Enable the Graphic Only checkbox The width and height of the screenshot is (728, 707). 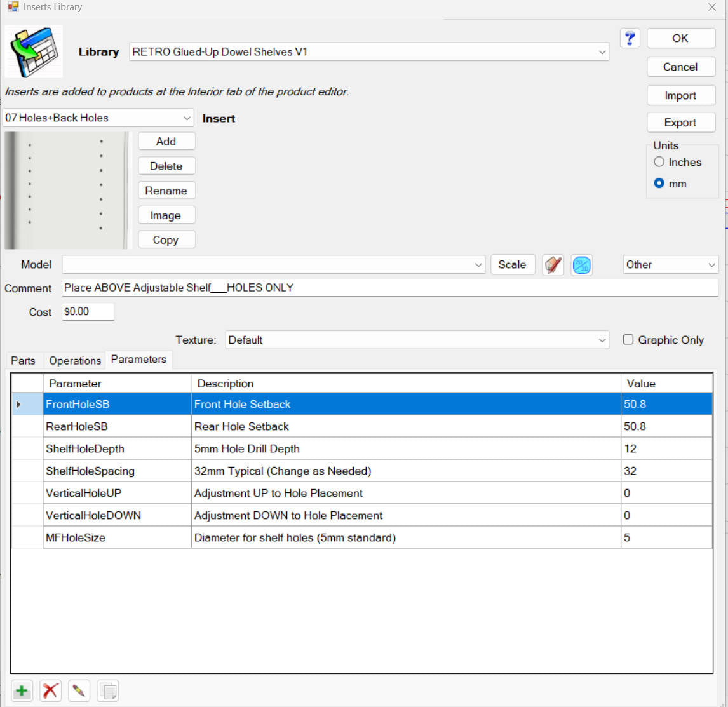628,340
